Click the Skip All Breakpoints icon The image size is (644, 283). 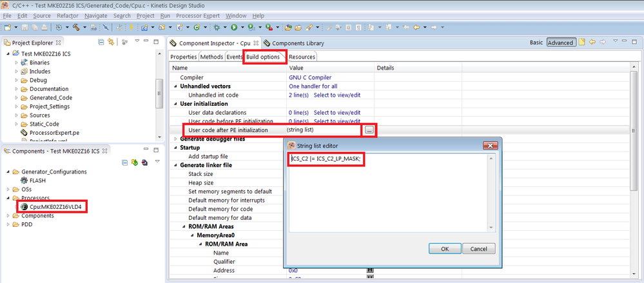(106, 28)
